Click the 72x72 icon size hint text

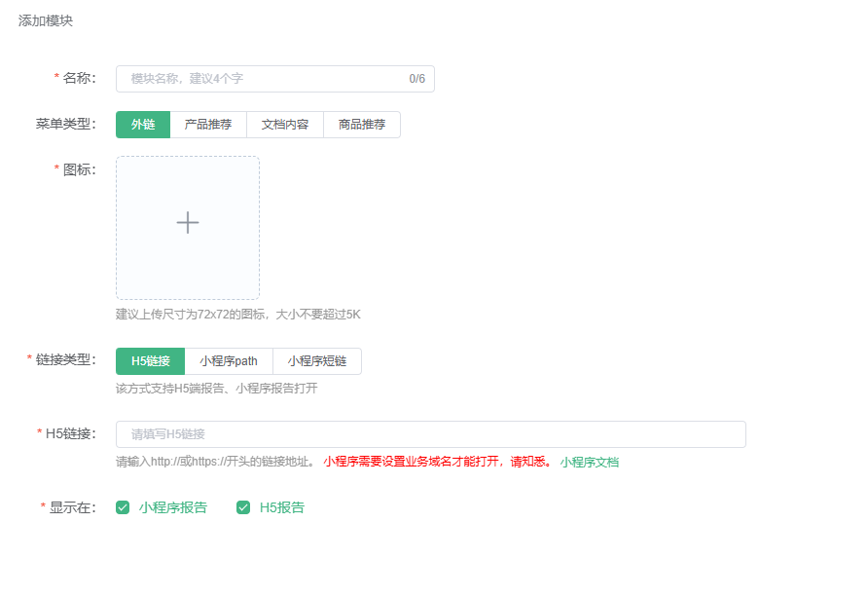click(x=237, y=315)
